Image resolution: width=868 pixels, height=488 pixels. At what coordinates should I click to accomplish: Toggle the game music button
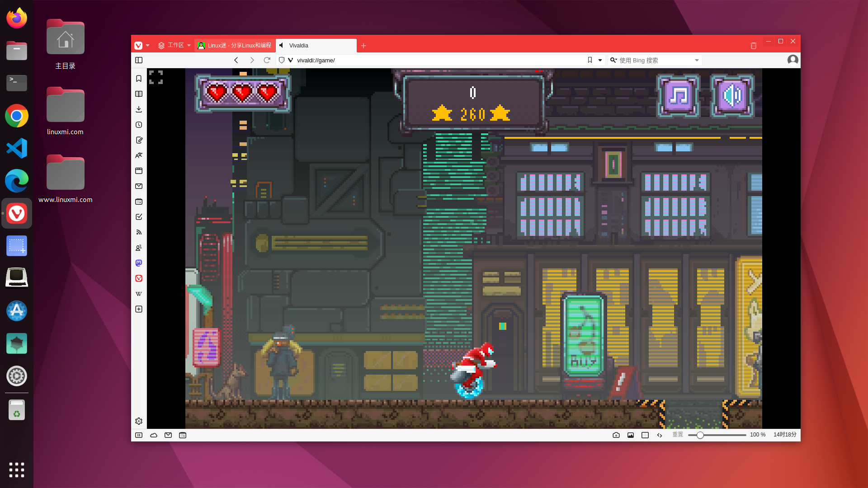(x=678, y=96)
